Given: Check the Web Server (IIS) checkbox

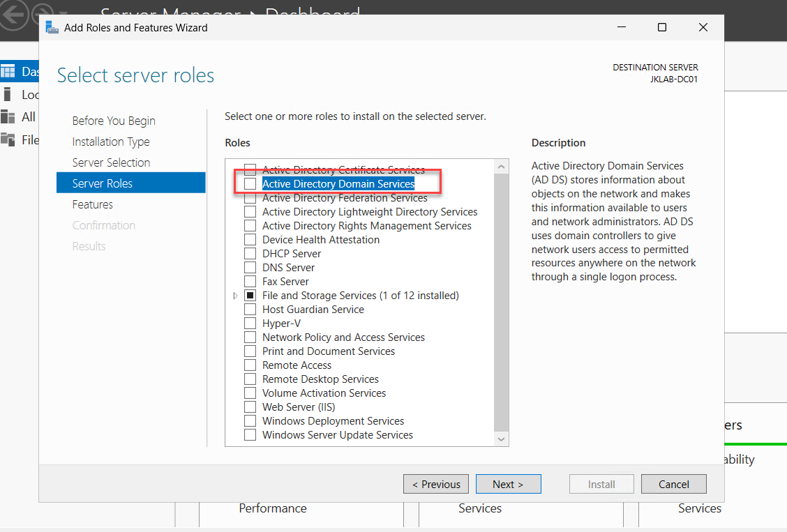Looking at the screenshot, I should tap(250, 407).
